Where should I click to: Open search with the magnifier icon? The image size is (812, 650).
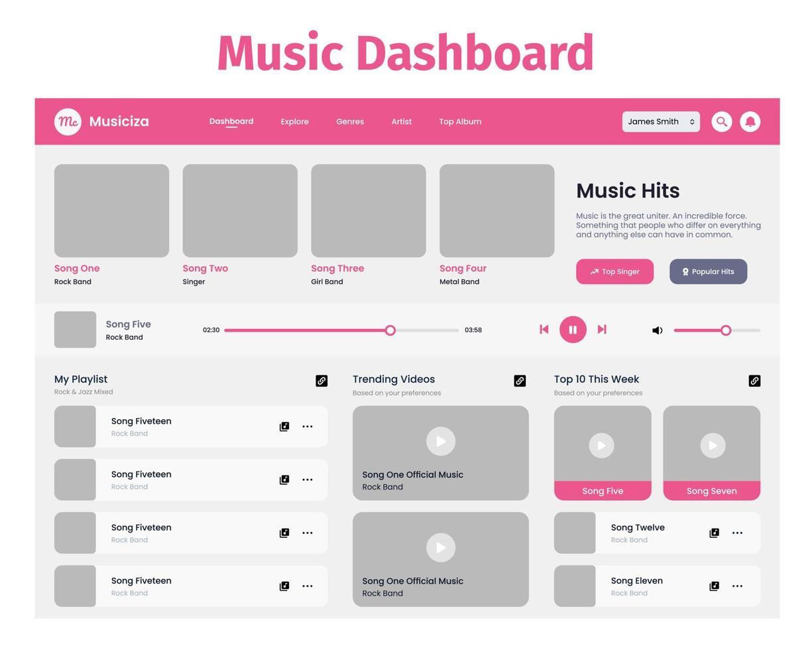click(x=722, y=122)
